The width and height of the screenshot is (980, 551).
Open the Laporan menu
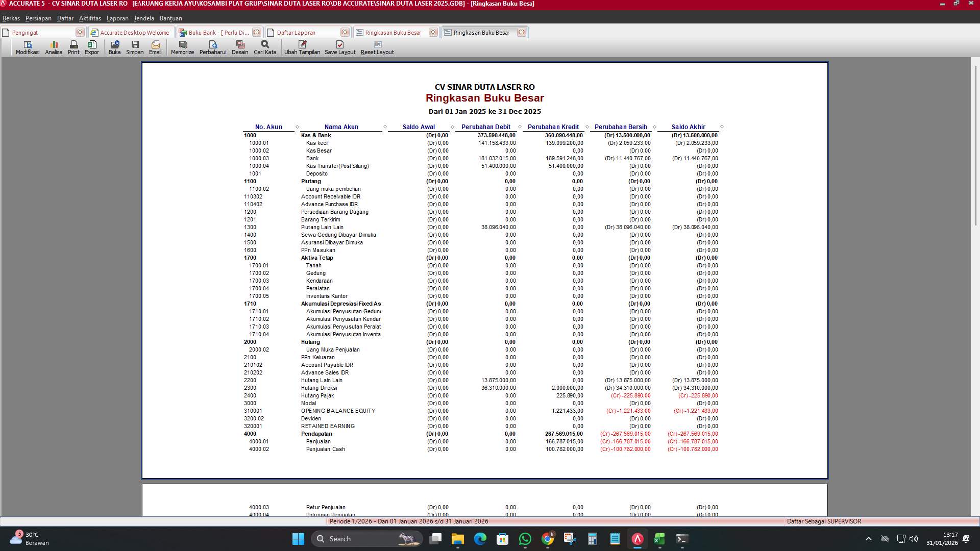click(x=117, y=18)
